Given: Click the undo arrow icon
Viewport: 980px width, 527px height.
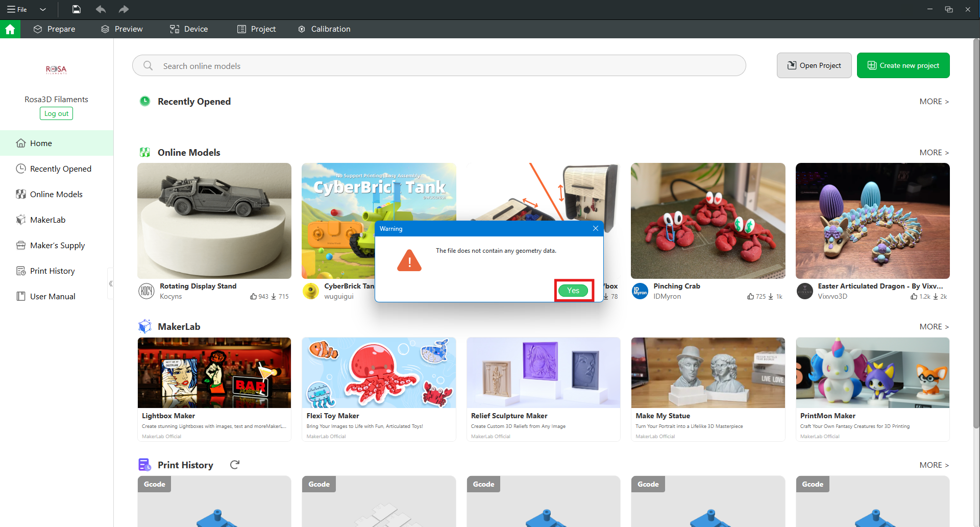Looking at the screenshot, I should [101, 9].
